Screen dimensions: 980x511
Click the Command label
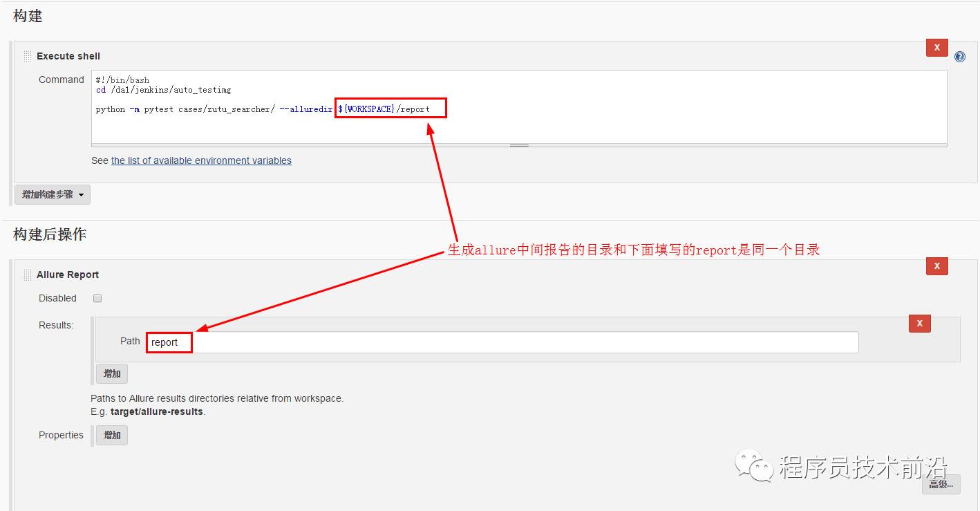tap(62, 80)
